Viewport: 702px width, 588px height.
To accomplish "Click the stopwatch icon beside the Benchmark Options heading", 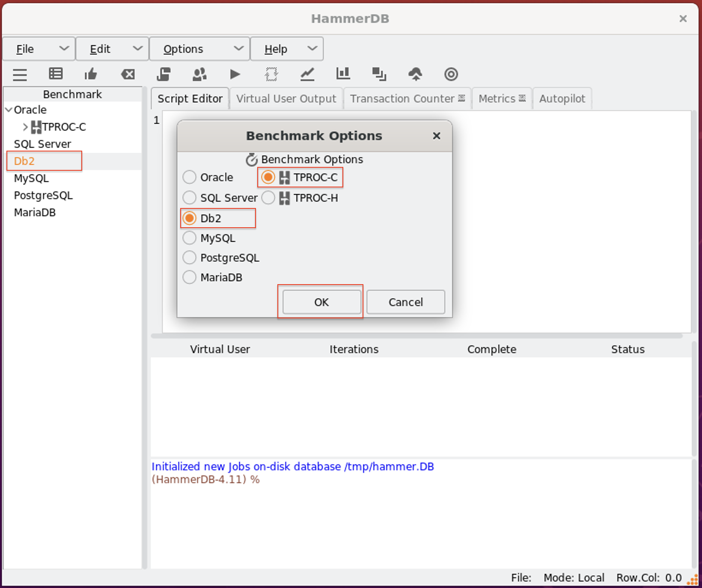I will tap(252, 160).
